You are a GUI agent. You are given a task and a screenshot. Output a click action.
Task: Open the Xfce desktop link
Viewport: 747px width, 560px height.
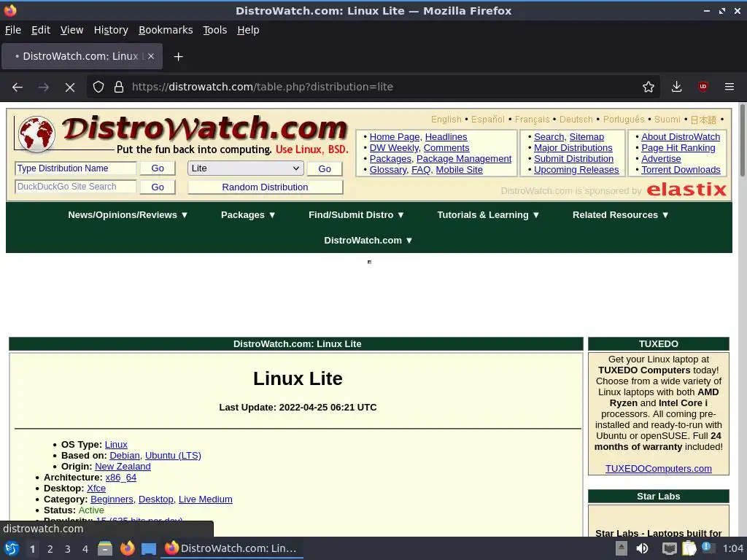point(96,489)
